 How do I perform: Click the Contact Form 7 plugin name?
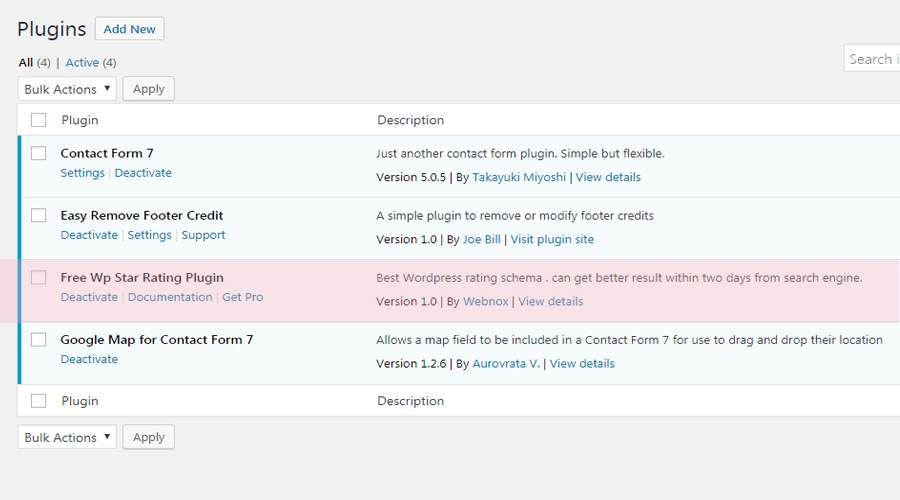tap(107, 153)
